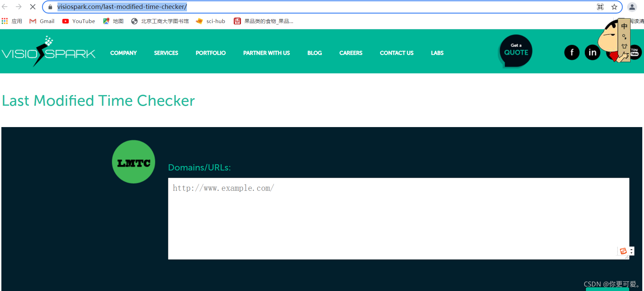Open the YouTube bookmark

pyautogui.click(x=78, y=21)
